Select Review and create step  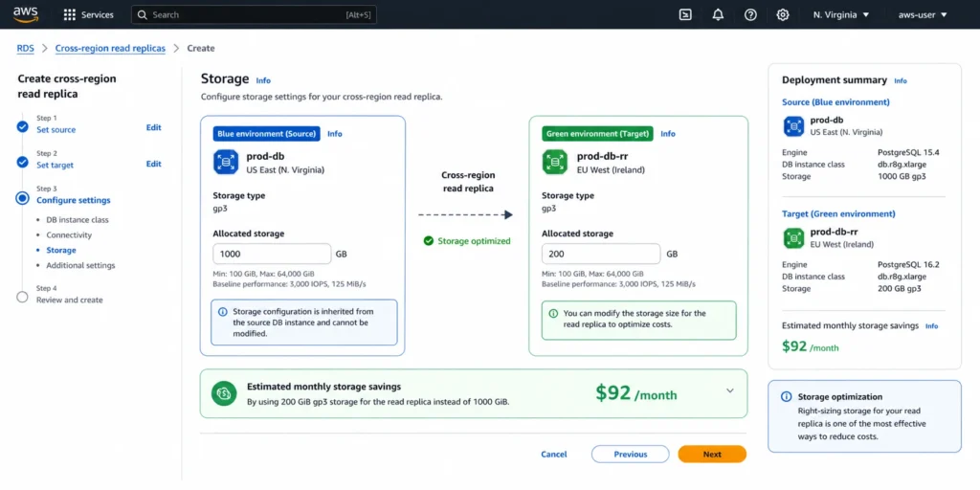tap(69, 300)
